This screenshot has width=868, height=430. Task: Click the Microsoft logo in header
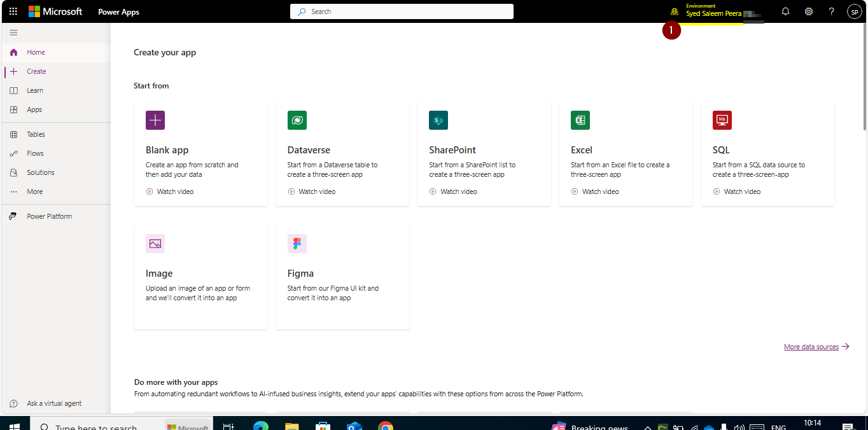click(x=55, y=11)
